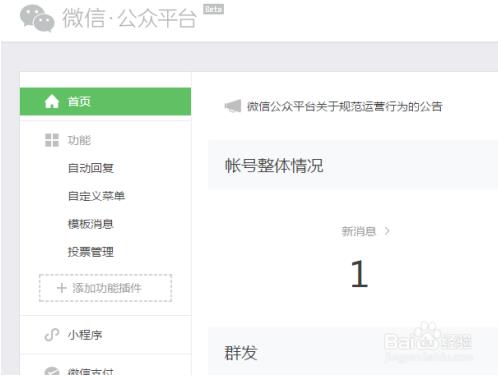Click the grid icon beside 功能

point(52,140)
